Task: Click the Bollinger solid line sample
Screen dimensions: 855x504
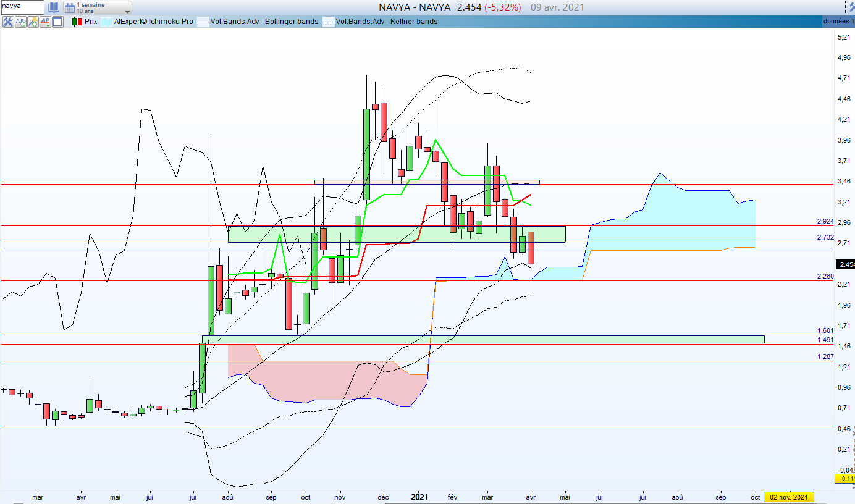Action: (203, 22)
